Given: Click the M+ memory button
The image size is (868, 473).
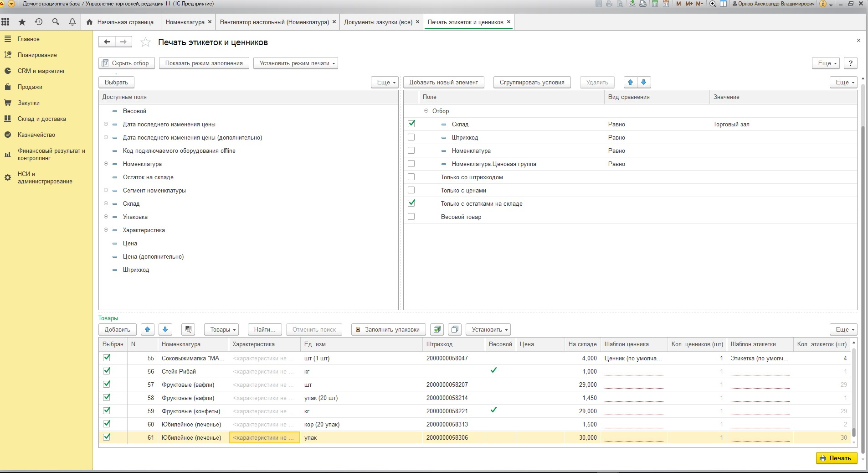Looking at the screenshot, I should click(689, 4).
